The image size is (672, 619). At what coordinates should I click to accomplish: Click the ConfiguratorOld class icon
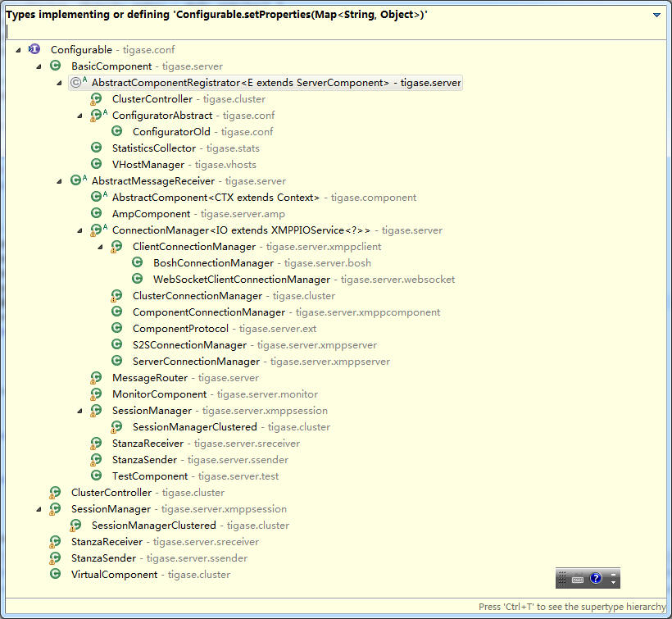[x=116, y=132]
